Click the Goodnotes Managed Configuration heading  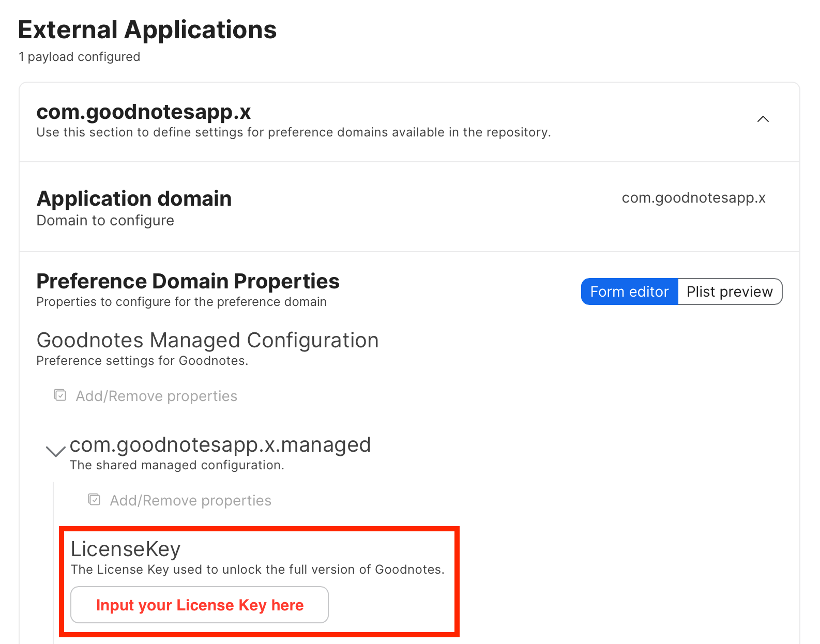pos(207,341)
